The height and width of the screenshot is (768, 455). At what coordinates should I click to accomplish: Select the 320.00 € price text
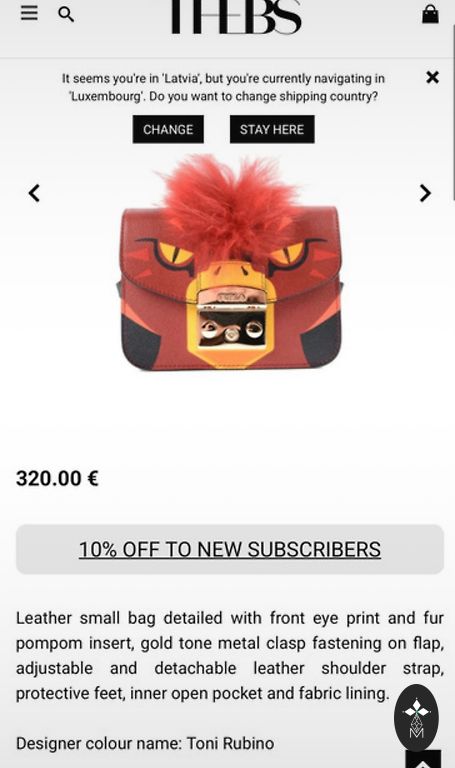[x=57, y=479]
